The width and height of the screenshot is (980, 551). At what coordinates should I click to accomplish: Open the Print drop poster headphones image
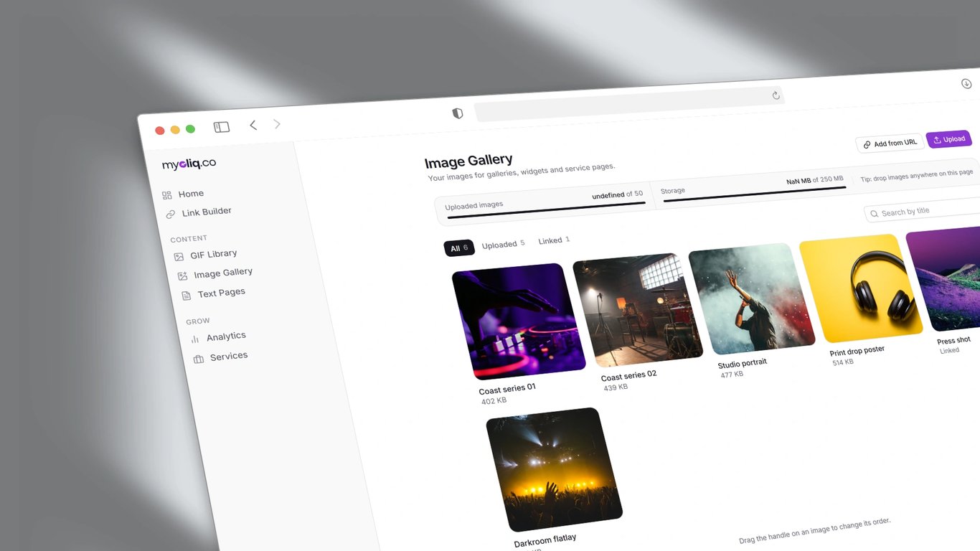(860, 288)
